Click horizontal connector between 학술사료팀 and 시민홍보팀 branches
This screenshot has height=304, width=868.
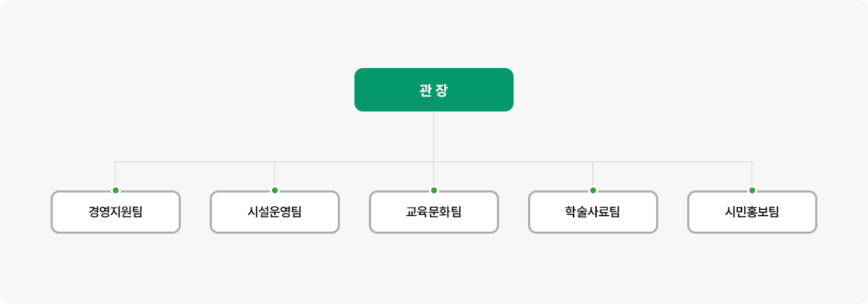click(673, 162)
